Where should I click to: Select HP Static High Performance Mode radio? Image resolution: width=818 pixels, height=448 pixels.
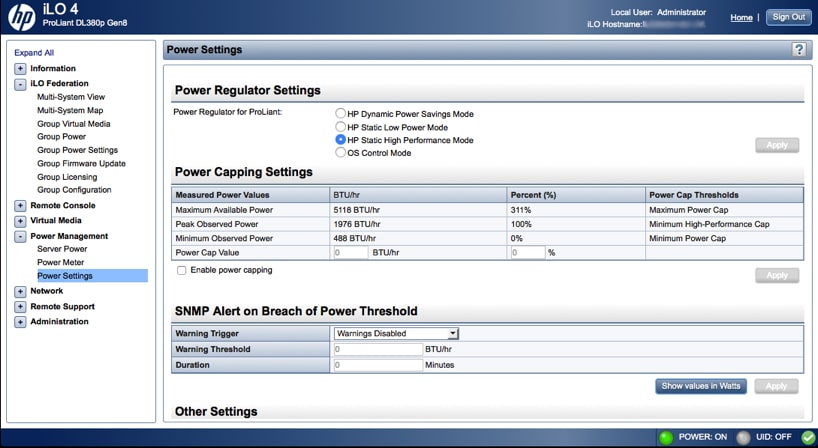[340, 140]
